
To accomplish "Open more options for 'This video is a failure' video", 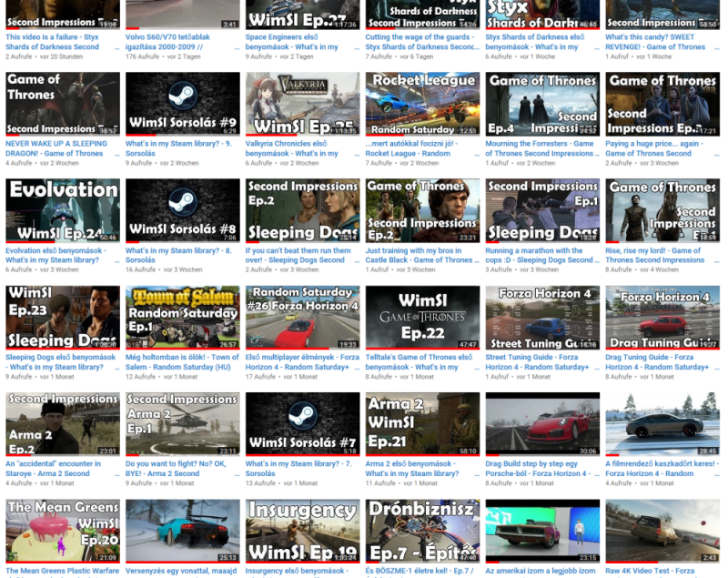I will 116,48.
